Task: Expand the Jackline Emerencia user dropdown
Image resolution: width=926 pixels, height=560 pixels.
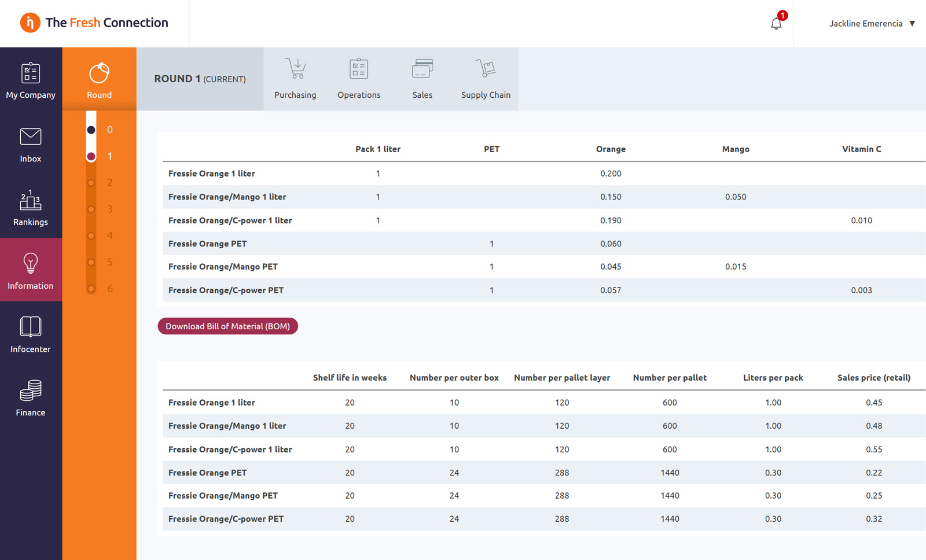Action: coord(872,24)
